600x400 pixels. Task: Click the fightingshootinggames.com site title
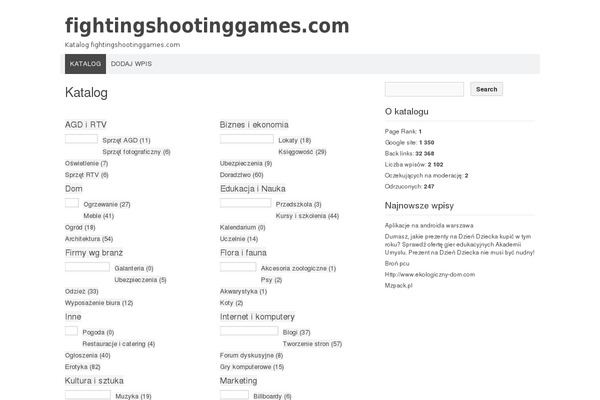click(207, 26)
